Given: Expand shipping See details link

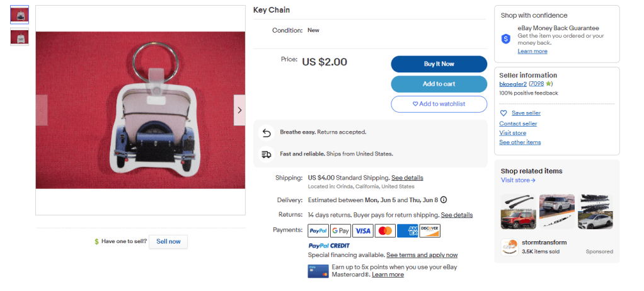Looking at the screenshot, I should click(x=407, y=178).
